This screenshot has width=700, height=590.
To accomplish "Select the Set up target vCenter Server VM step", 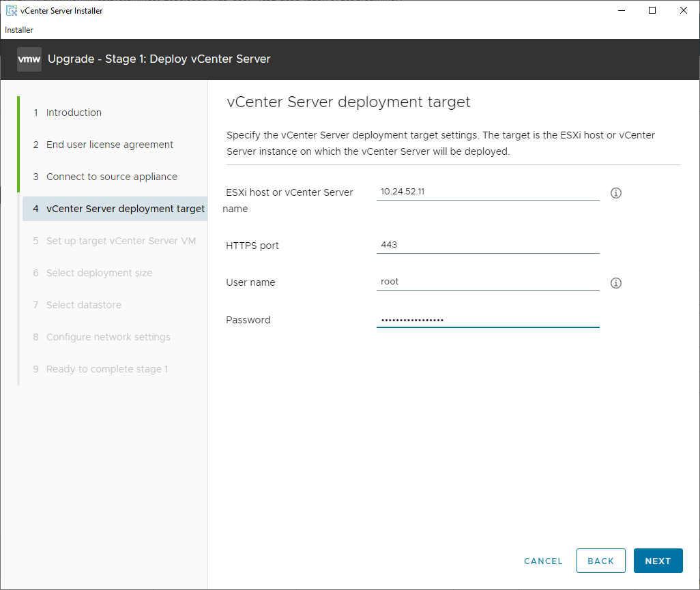I will pyautogui.click(x=121, y=241).
